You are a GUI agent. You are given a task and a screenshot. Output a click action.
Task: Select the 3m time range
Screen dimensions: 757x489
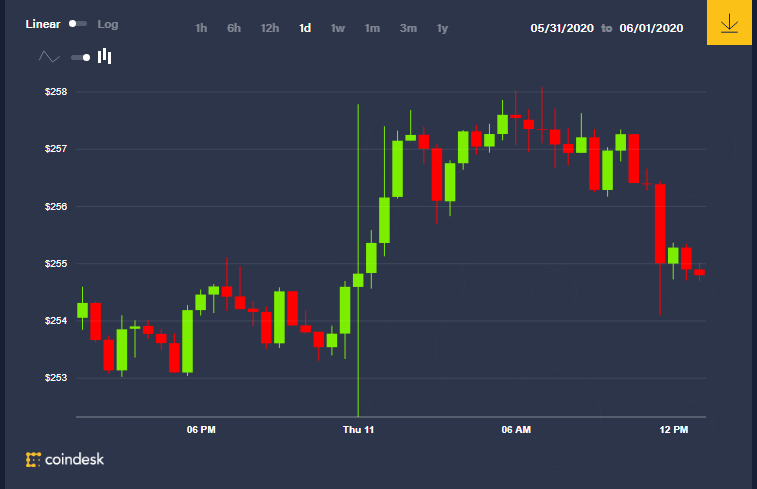(x=408, y=28)
